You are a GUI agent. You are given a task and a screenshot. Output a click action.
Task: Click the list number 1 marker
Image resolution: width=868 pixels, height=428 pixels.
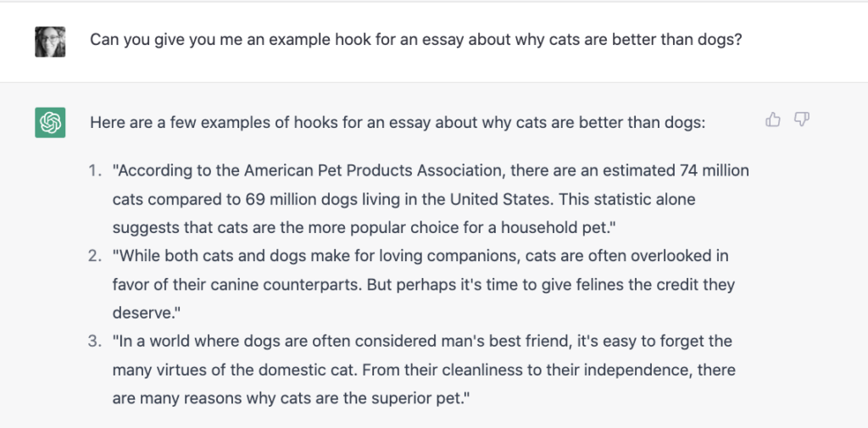[95, 171]
